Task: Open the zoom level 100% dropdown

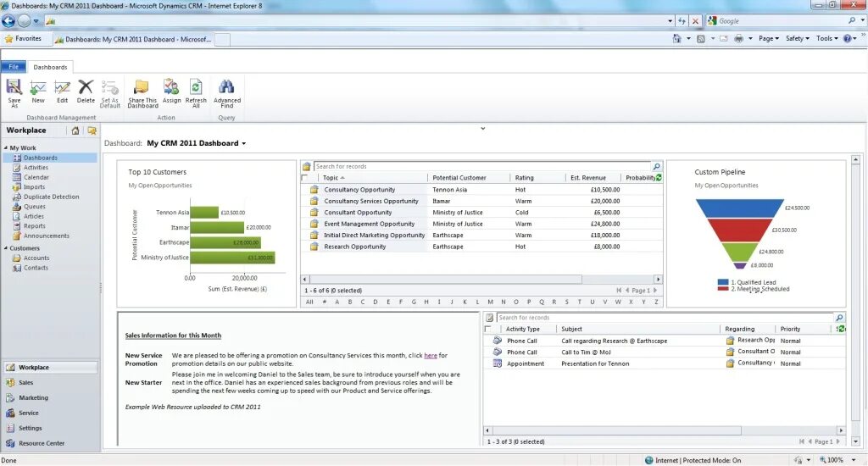Action: click(x=854, y=460)
